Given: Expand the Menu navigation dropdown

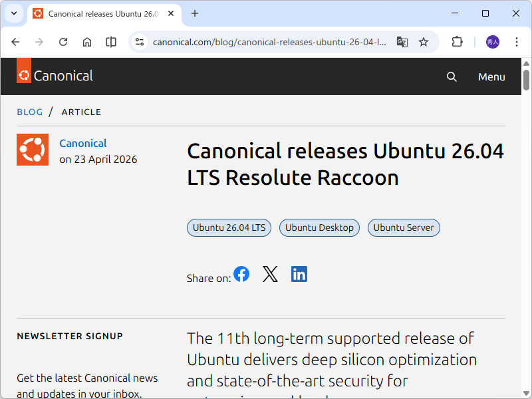Looking at the screenshot, I should coord(491,76).
